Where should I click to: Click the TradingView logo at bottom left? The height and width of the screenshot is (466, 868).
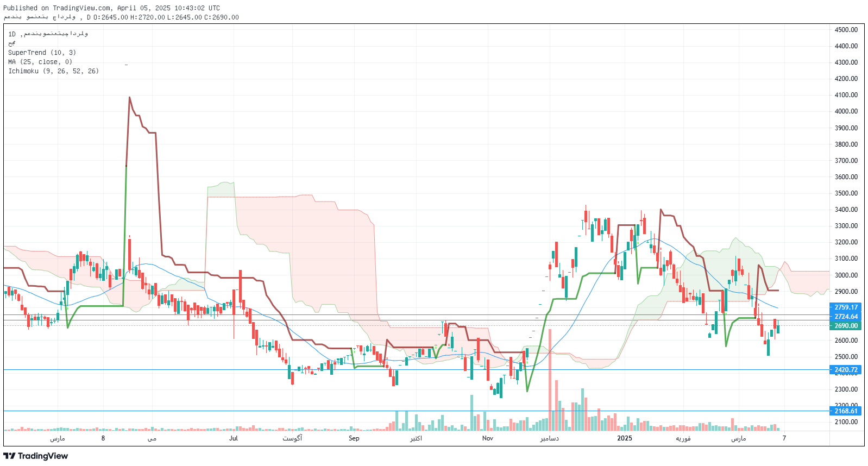(x=36, y=456)
